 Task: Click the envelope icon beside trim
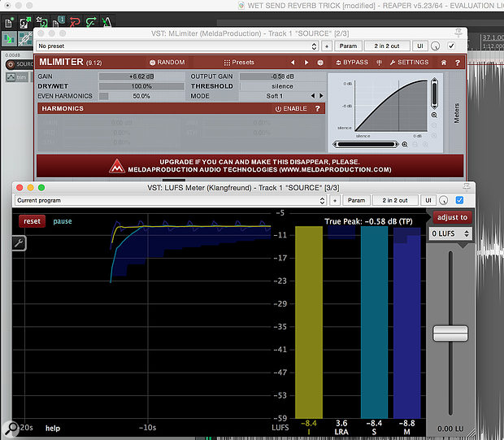pyautogui.click(x=11, y=77)
